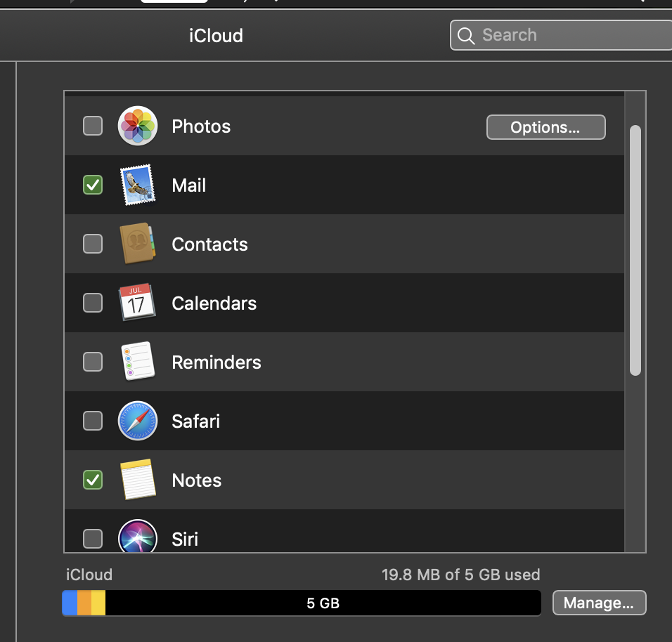Click the 5 GB storage usage bar
The image size is (672, 642).
pos(302,603)
